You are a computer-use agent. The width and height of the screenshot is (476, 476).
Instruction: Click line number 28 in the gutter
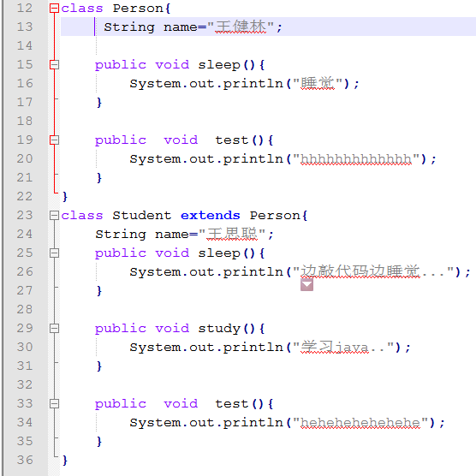click(x=25, y=309)
